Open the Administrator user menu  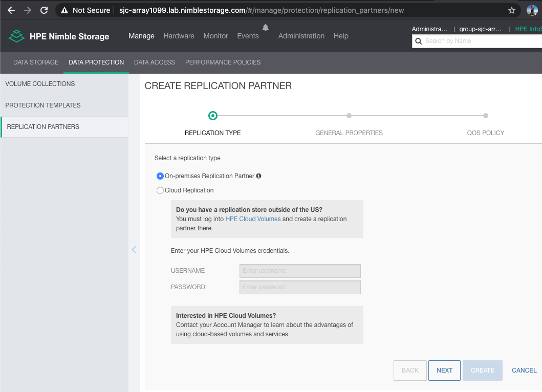pos(429,29)
